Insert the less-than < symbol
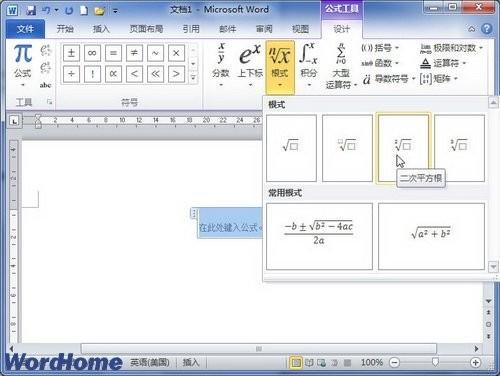Image resolution: width=500 pixels, height=376 pixels. coord(134,74)
